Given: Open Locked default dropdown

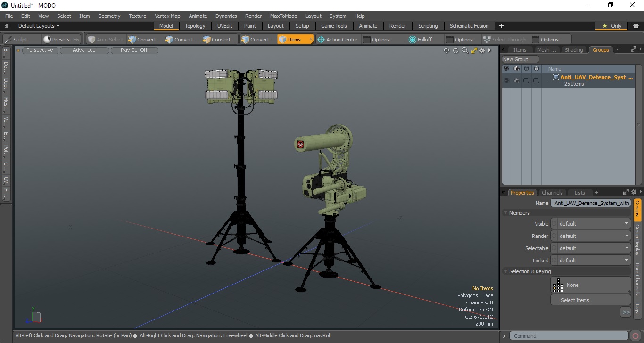Looking at the screenshot, I should coord(591,261).
